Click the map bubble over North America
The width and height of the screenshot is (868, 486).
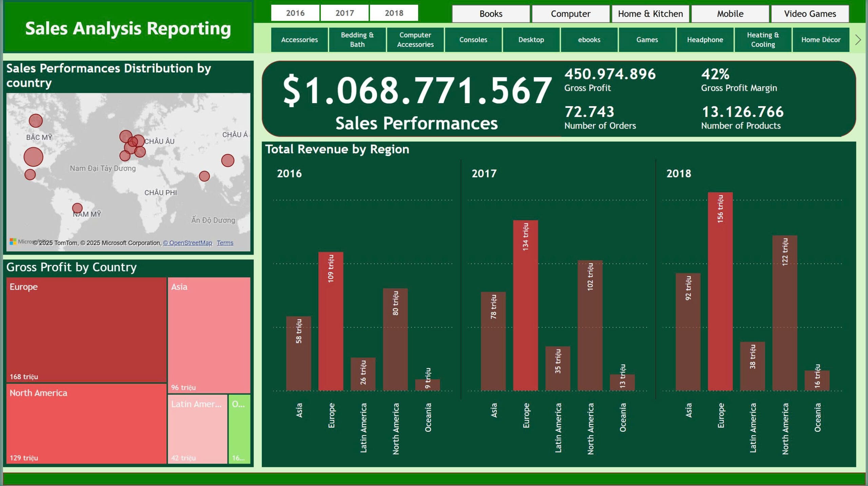[x=34, y=157]
